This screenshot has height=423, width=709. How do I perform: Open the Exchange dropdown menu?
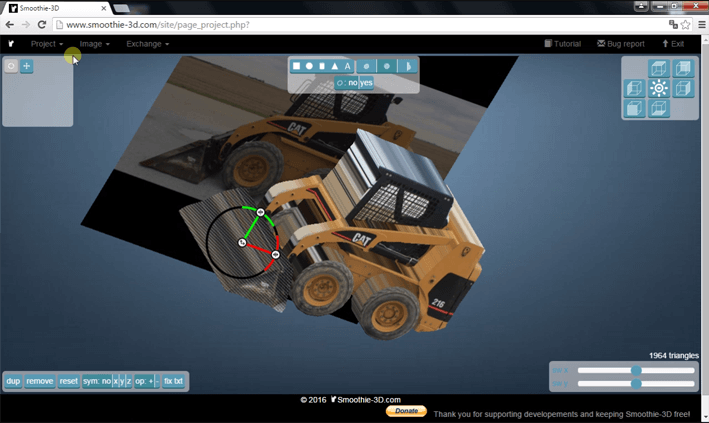147,44
